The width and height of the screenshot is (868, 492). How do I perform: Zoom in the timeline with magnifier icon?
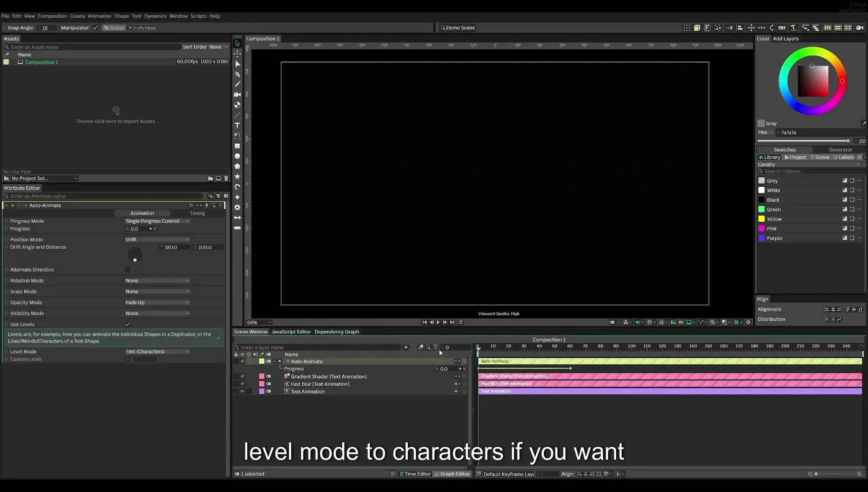(859, 474)
